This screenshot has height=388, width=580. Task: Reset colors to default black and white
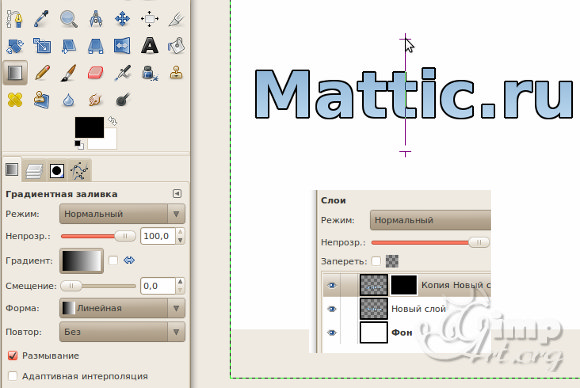coord(79,145)
